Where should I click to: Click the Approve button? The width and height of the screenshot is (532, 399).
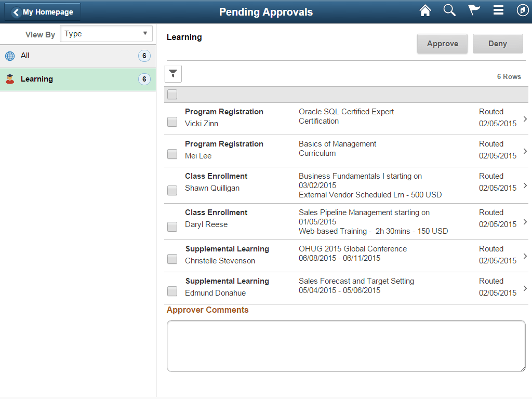tap(442, 44)
